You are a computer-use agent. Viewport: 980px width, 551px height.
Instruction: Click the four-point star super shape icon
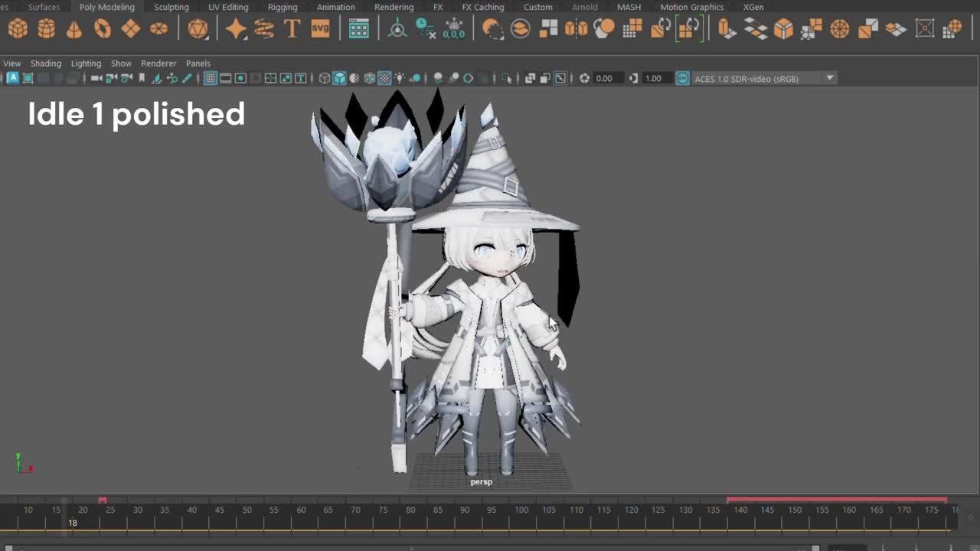click(236, 29)
